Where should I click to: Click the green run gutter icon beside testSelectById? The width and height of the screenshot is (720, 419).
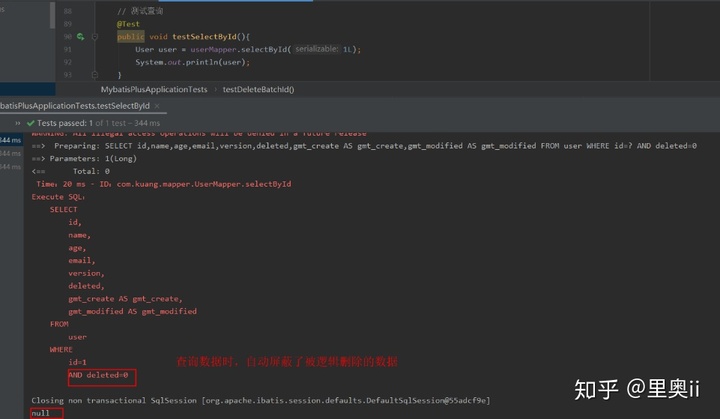pyautogui.click(x=81, y=37)
